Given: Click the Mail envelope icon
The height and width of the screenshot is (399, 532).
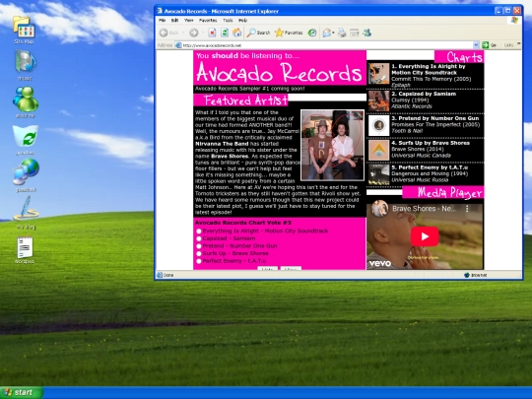Looking at the screenshot, I should (x=327, y=33).
